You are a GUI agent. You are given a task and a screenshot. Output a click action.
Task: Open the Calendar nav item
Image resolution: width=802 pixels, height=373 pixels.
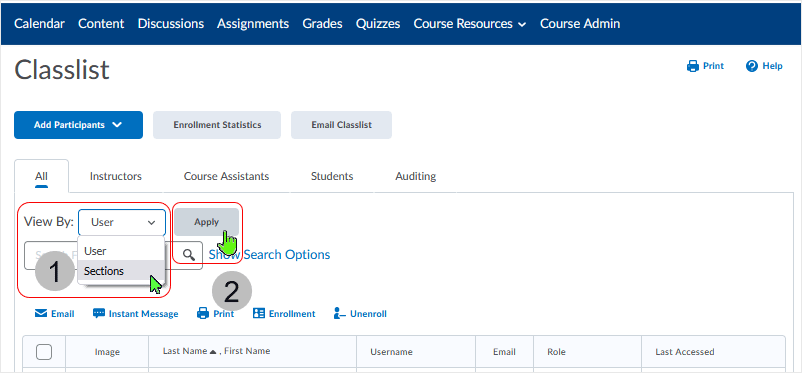(x=39, y=24)
